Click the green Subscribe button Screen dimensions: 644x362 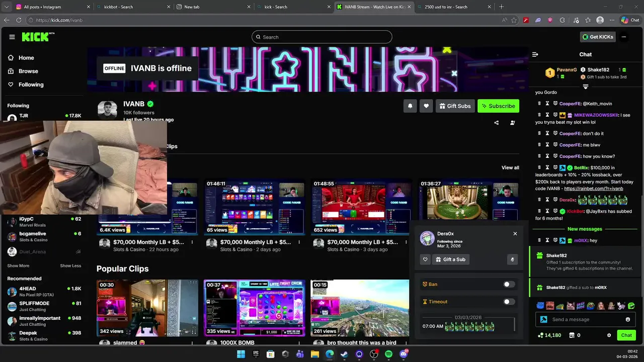498,106
